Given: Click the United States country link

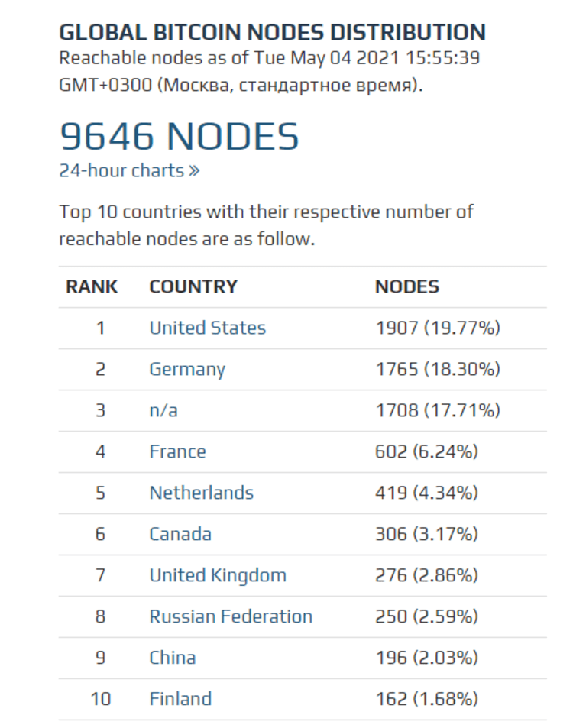Looking at the screenshot, I should tap(207, 328).
